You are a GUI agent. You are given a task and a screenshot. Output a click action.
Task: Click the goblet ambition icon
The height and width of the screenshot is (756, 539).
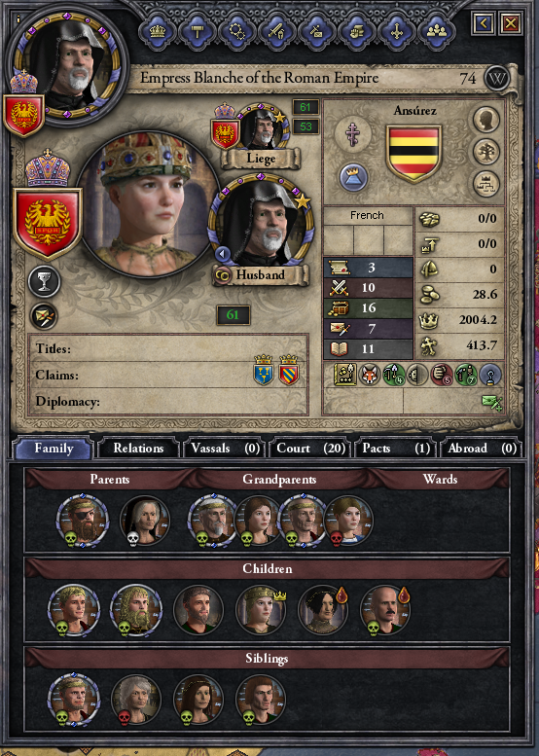coord(45,281)
